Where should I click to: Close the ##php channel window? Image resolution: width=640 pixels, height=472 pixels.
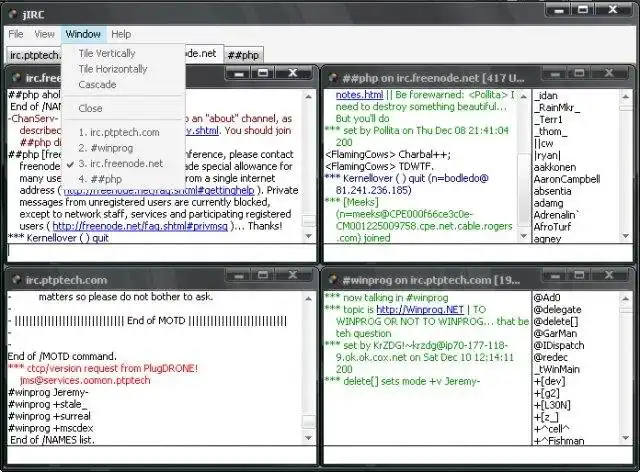[609, 73]
